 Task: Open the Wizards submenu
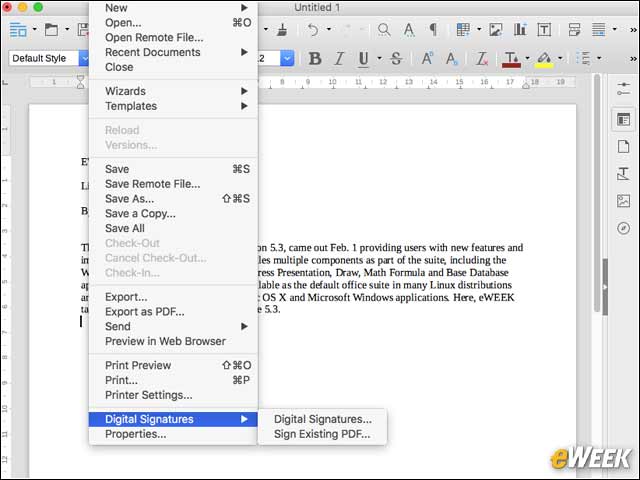pyautogui.click(x=173, y=91)
